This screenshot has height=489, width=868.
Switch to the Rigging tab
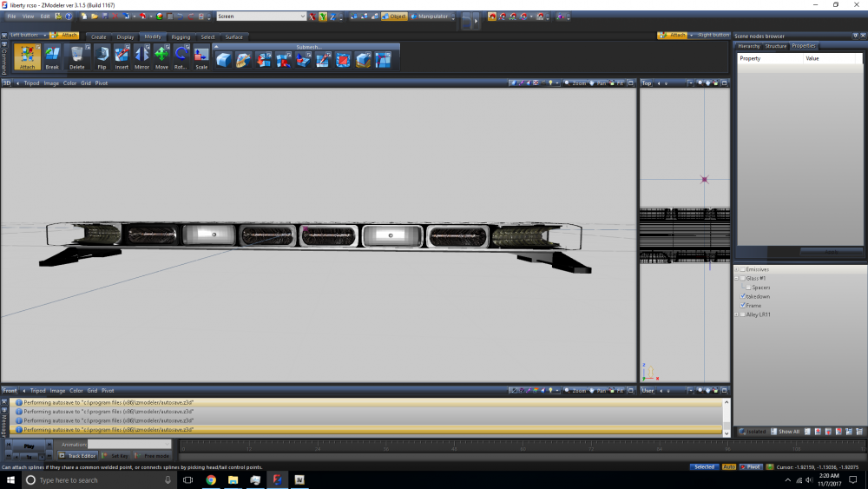coord(181,37)
